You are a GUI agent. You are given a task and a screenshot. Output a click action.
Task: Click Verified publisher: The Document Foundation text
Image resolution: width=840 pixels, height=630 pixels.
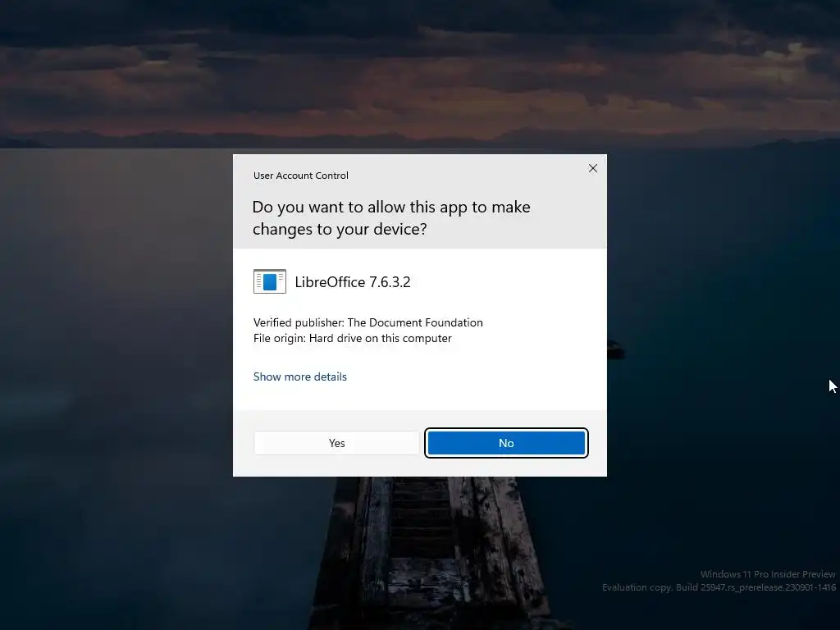coord(368,322)
